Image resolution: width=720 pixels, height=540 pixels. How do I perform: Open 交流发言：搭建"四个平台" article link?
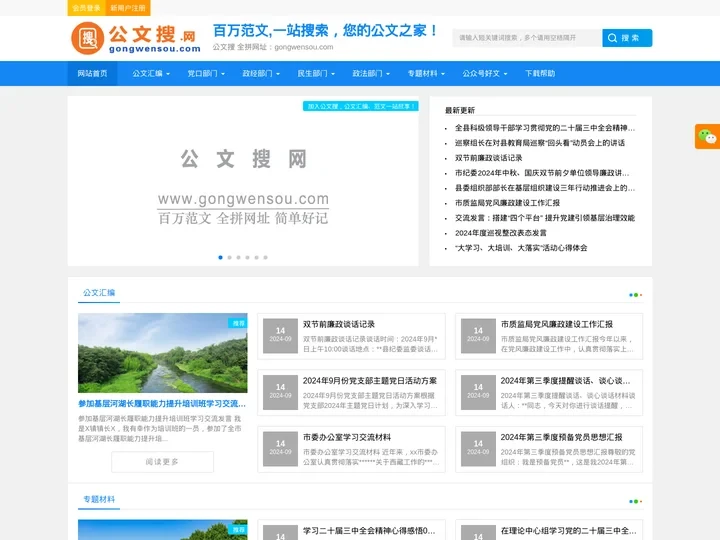pyautogui.click(x=545, y=218)
